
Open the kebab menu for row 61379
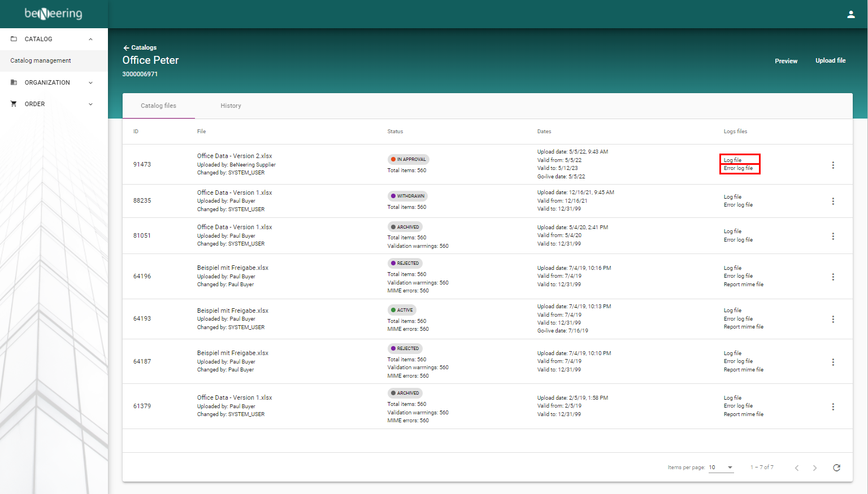click(833, 406)
